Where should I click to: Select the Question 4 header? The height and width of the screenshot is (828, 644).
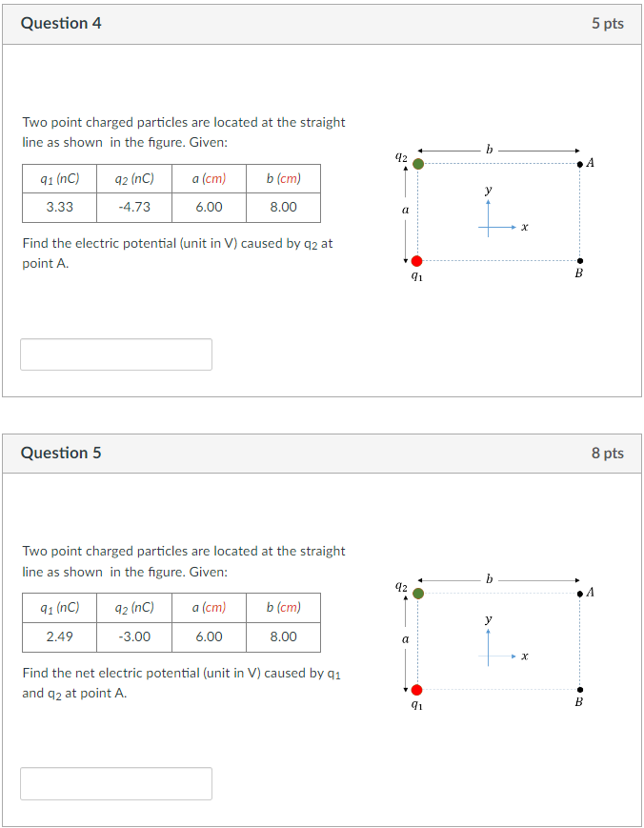click(61, 23)
